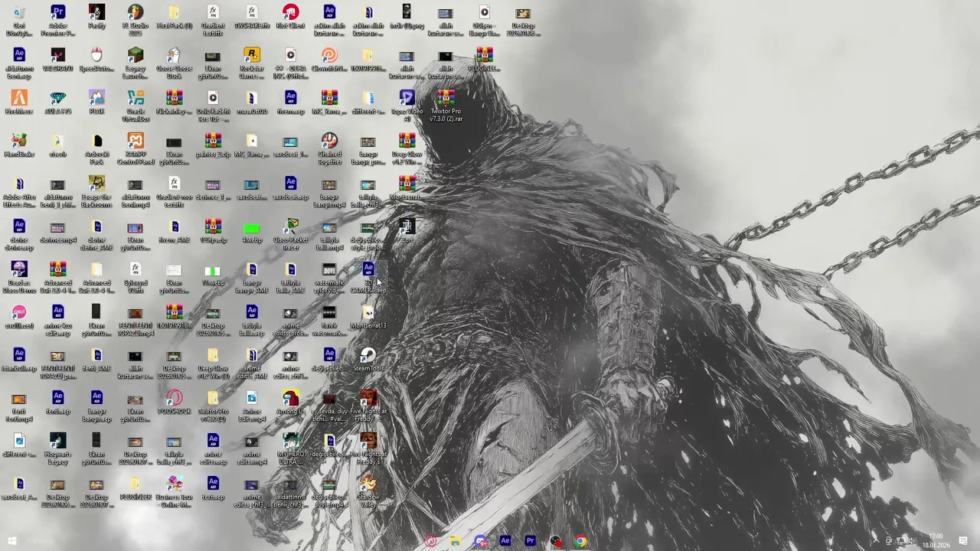The height and width of the screenshot is (551, 980).
Task: Select the saxobeat.aep project file
Action: point(290,188)
